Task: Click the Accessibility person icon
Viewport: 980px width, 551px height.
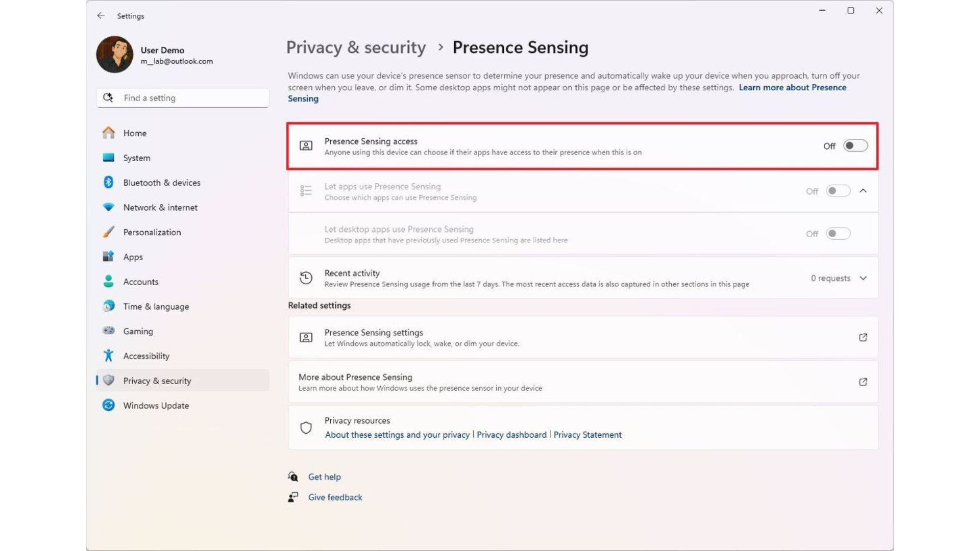Action: 108,356
